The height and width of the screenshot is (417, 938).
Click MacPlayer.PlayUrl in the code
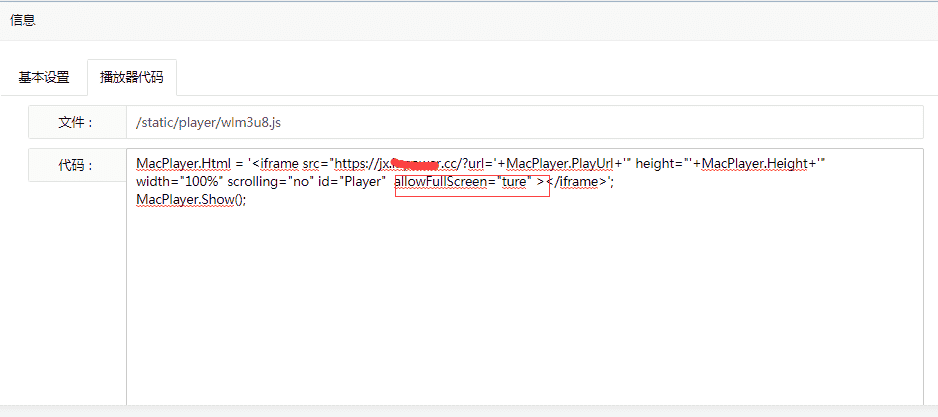click(559, 163)
